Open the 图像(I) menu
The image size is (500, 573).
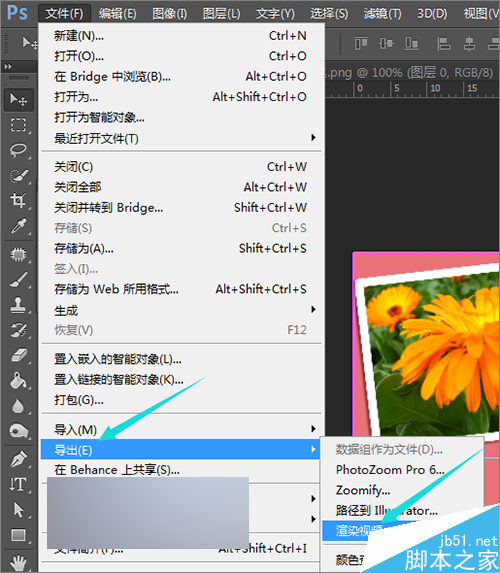point(170,14)
